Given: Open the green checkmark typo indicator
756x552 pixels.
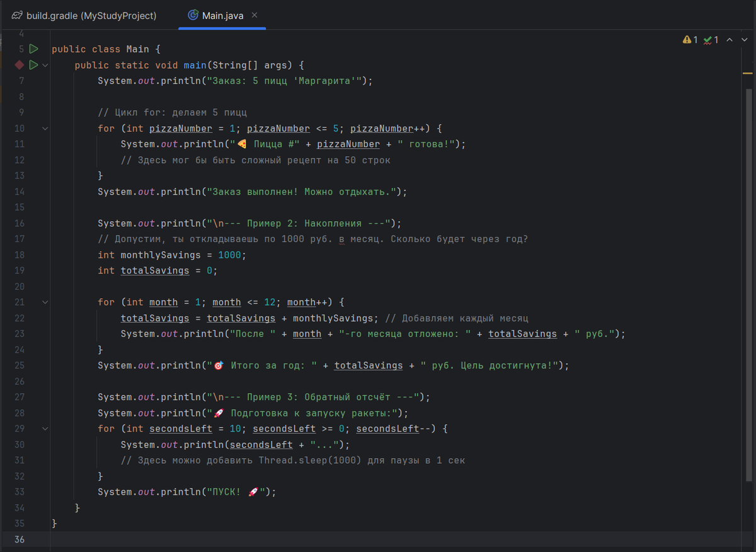Looking at the screenshot, I should pyautogui.click(x=711, y=40).
